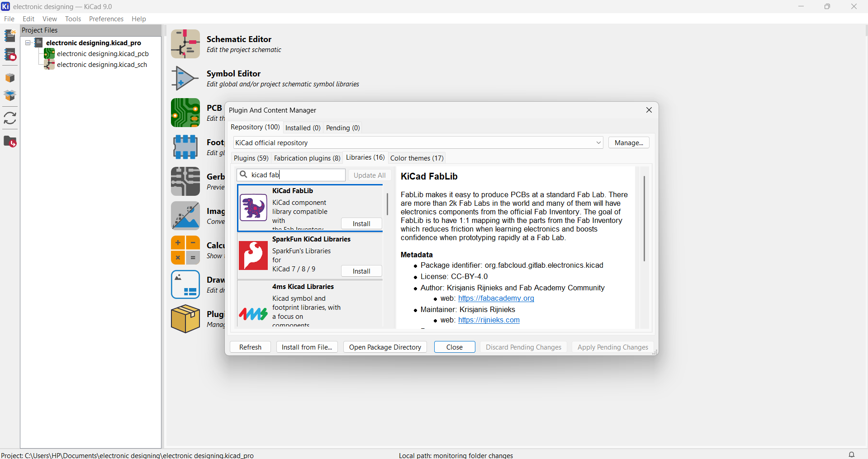Click the package list vertical scrollbar
The image size is (868, 459).
coord(388,204)
